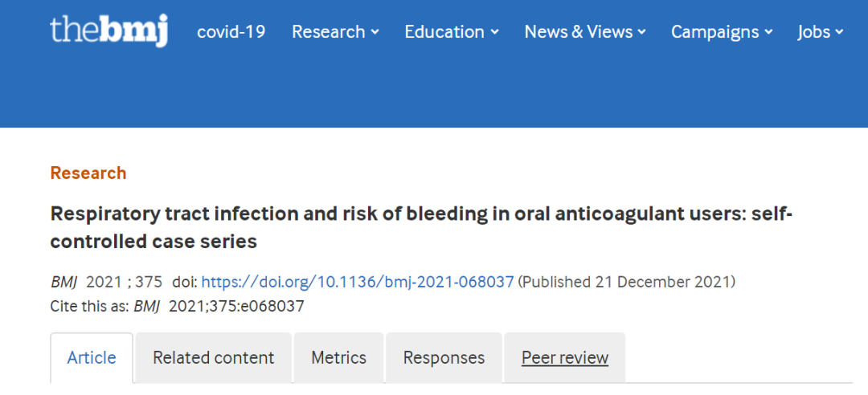Open the Research menu in top navigation
The height and width of the screenshot is (395, 868).
tap(328, 32)
